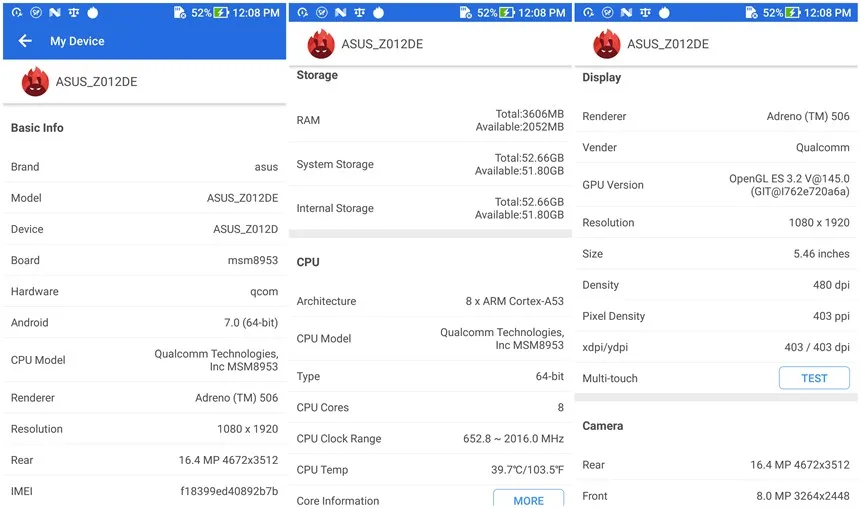
Task: Tap the battery icon in the right screen status bar
Action: 793,12
